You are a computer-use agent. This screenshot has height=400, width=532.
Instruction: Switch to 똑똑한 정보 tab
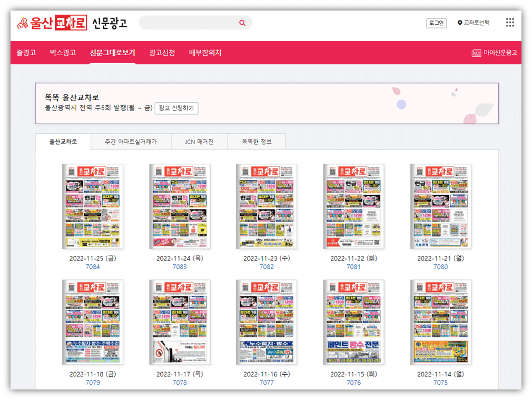click(257, 142)
